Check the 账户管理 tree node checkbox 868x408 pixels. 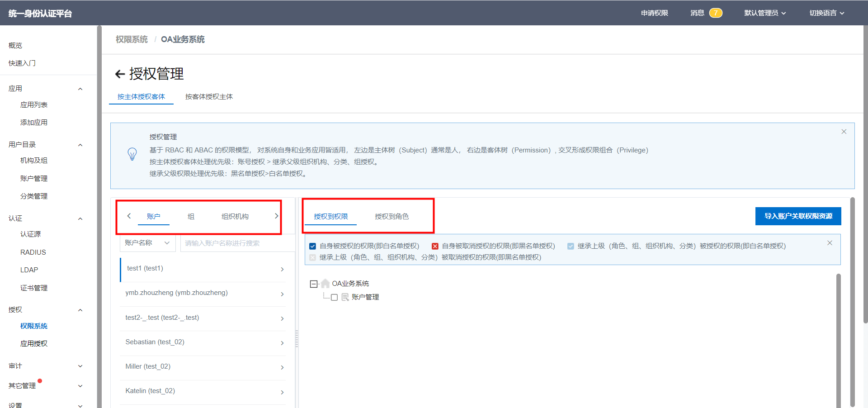(335, 297)
